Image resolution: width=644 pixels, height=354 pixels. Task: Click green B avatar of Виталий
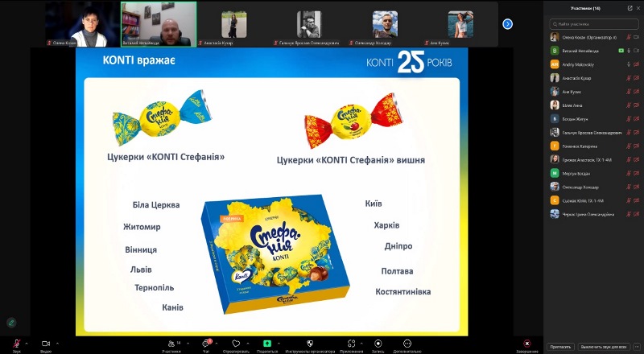(555, 51)
